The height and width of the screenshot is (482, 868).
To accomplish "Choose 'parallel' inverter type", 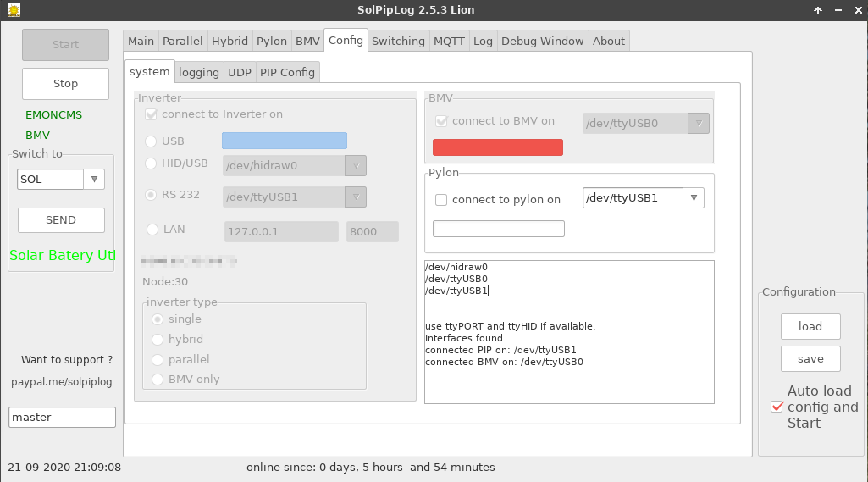I will (158, 359).
